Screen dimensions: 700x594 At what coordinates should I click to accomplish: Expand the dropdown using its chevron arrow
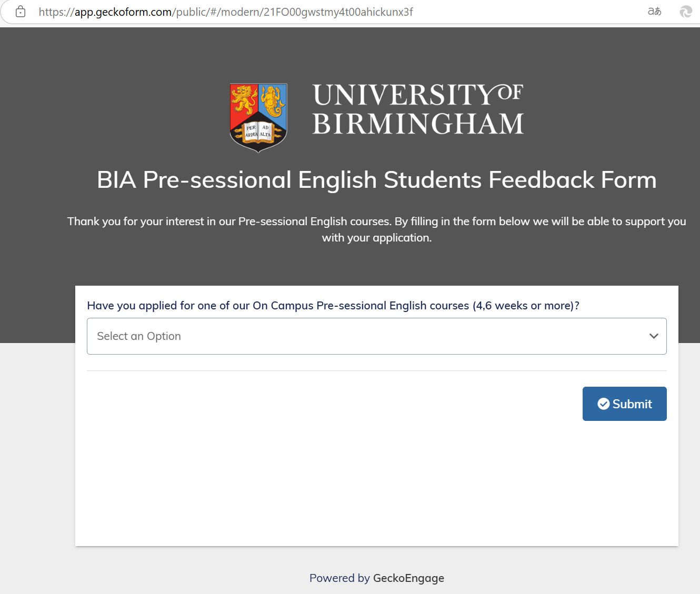point(654,336)
